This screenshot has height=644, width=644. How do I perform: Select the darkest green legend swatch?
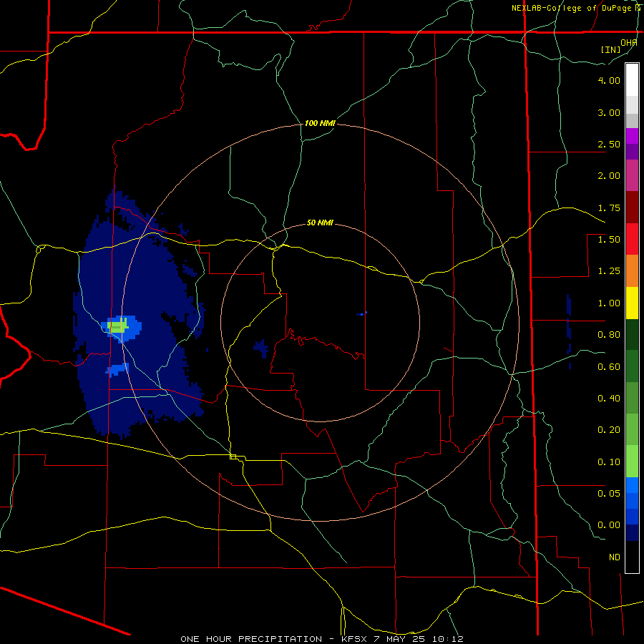[x=632, y=334]
